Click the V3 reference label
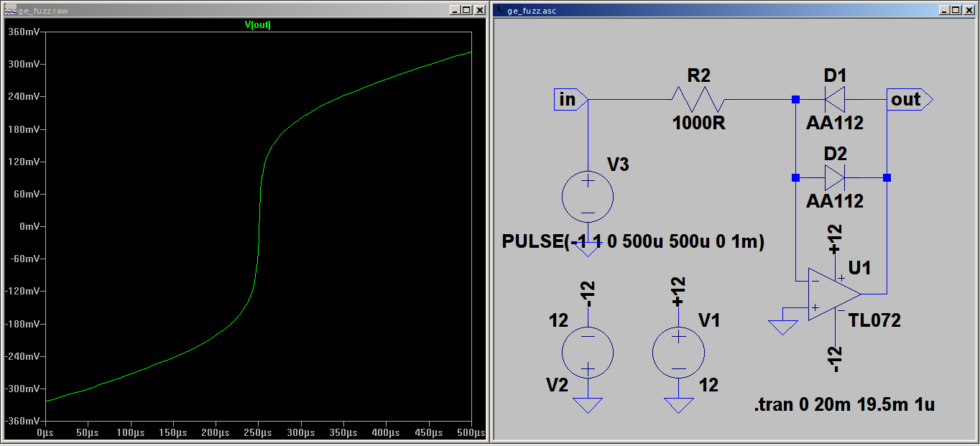This screenshot has width=980, height=446. click(x=618, y=165)
